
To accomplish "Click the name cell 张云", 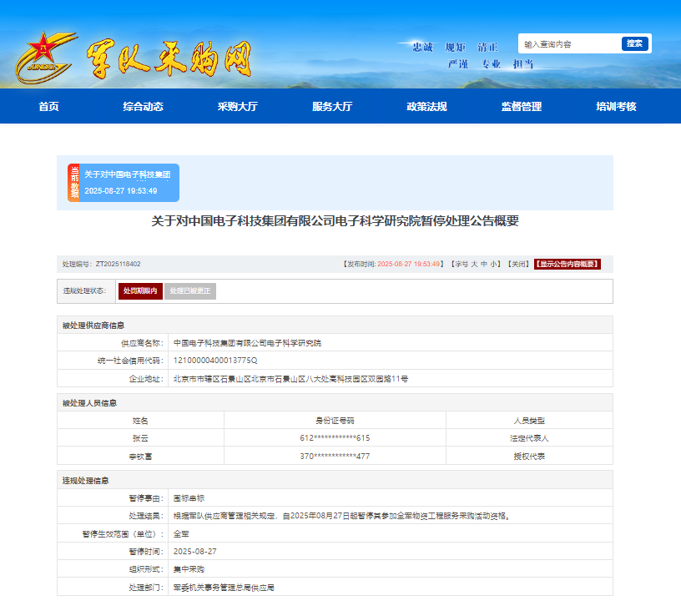I will pos(140,438).
